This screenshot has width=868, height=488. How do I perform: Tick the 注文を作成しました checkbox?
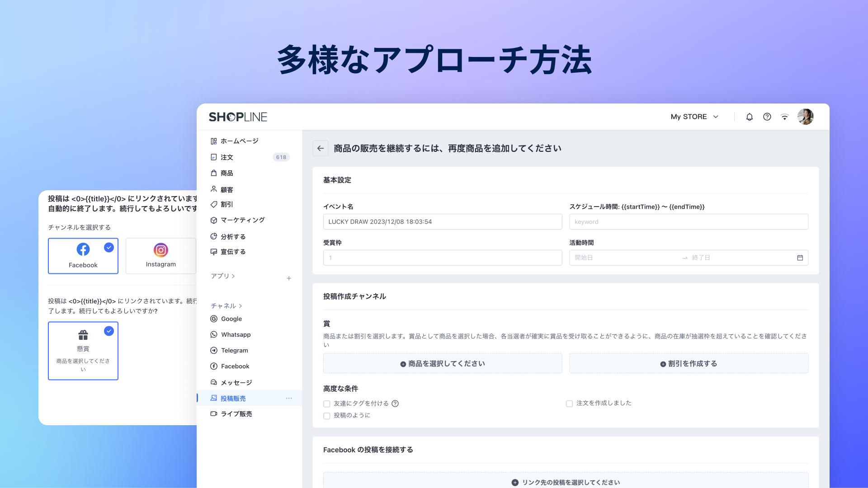569,404
